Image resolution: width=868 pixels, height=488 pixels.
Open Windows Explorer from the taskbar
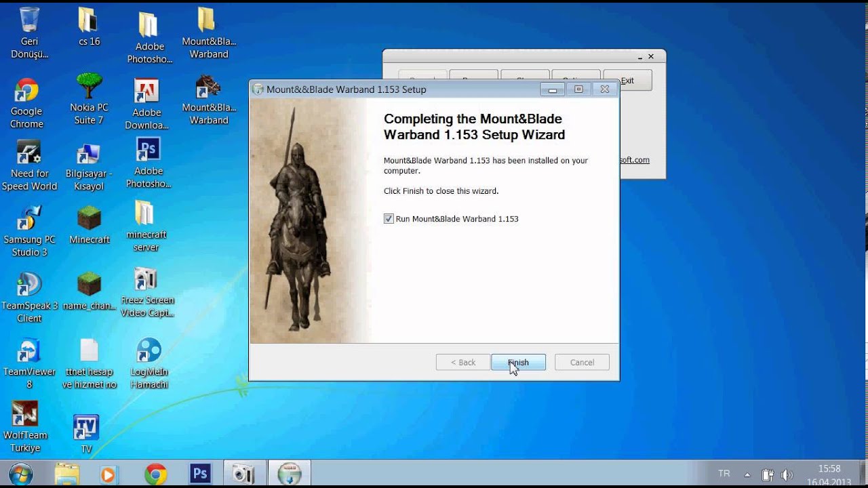tap(66, 473)
